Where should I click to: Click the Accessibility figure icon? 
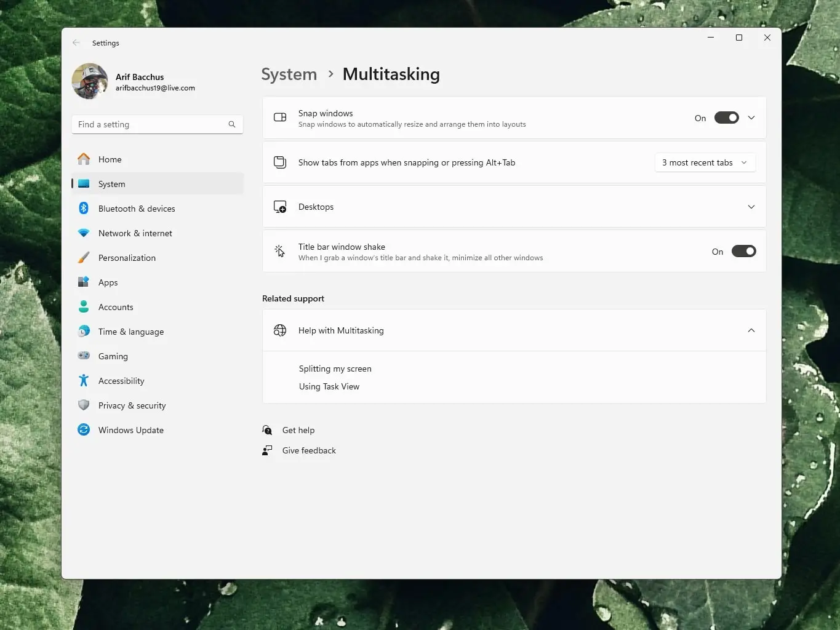pyautogui.click(x=84, y=381)
